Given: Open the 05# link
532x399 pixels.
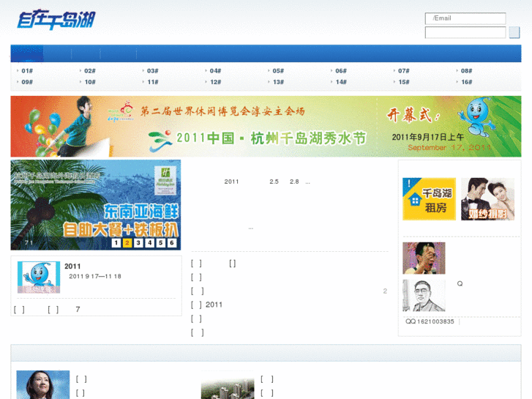Looking at the screenshot, I should tap(278, 70).
